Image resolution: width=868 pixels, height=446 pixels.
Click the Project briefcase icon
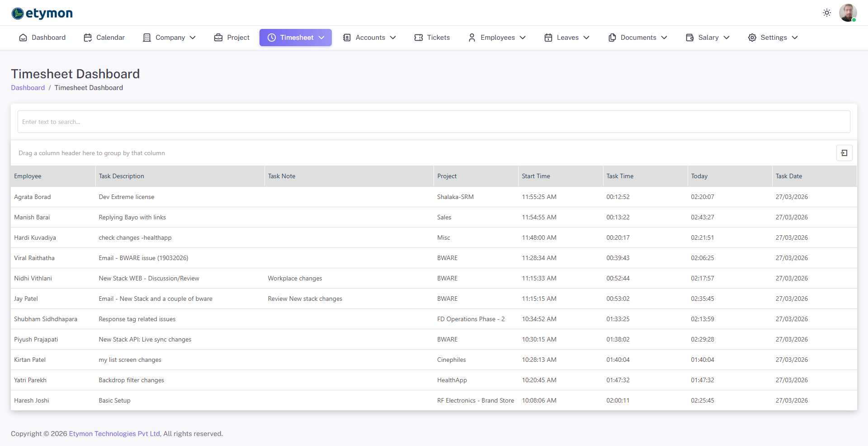click(x=218, y=38)
